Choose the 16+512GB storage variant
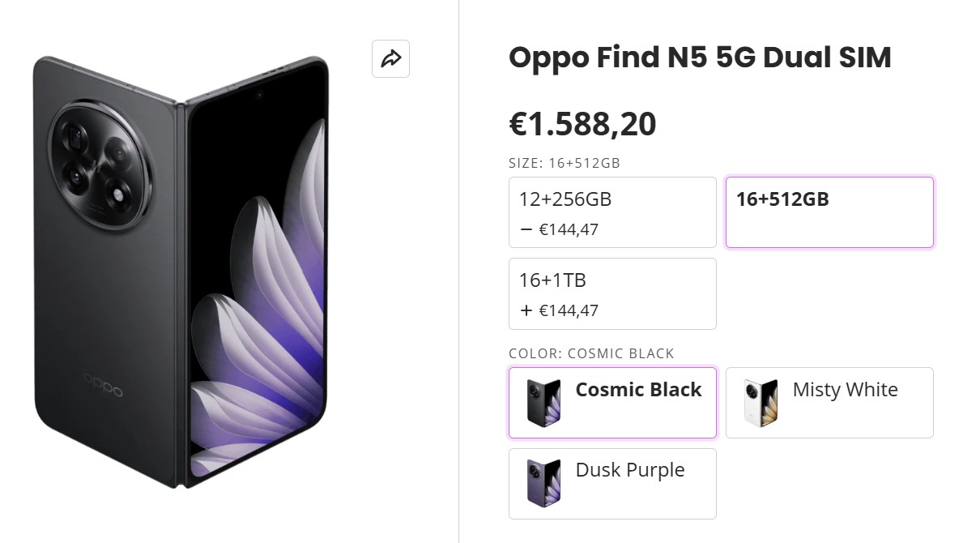980x543 pixels. 829,212
